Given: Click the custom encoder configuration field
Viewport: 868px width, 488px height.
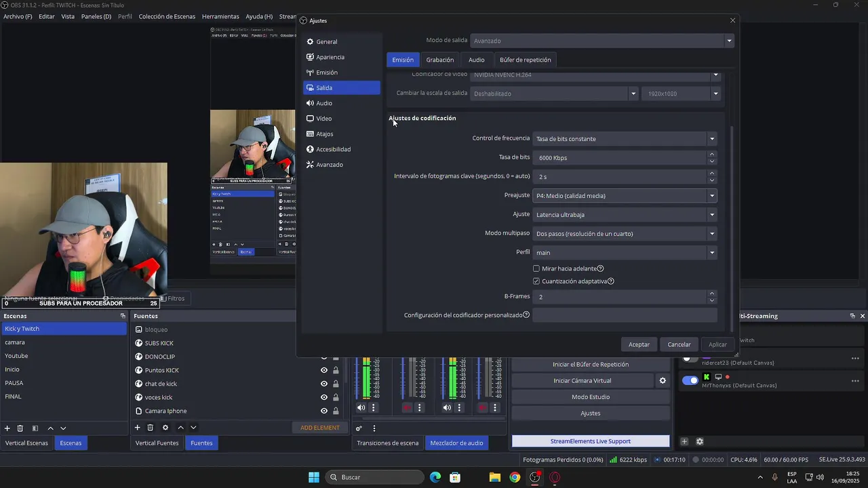Looking at the screenshot, I should [x=625, y=315].
